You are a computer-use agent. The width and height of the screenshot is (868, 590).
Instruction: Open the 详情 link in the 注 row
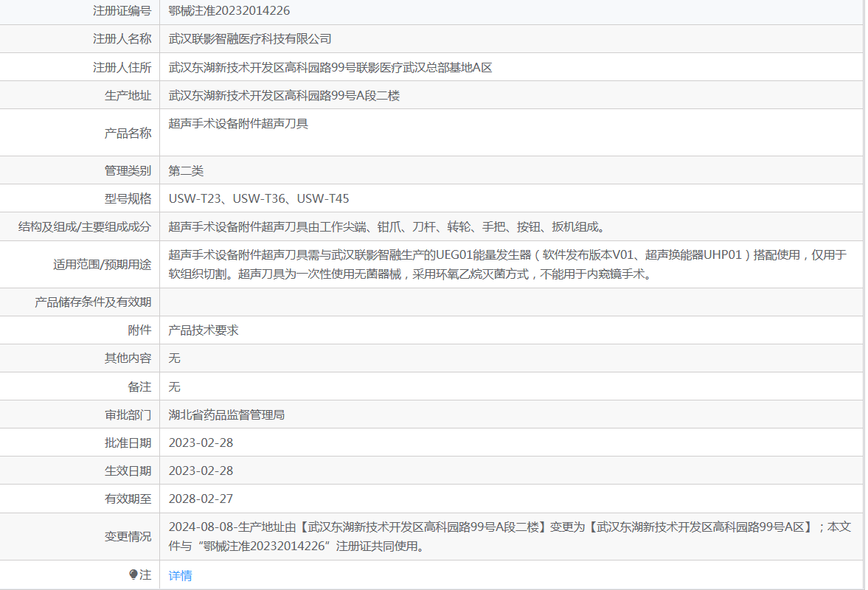coord(181,575)
